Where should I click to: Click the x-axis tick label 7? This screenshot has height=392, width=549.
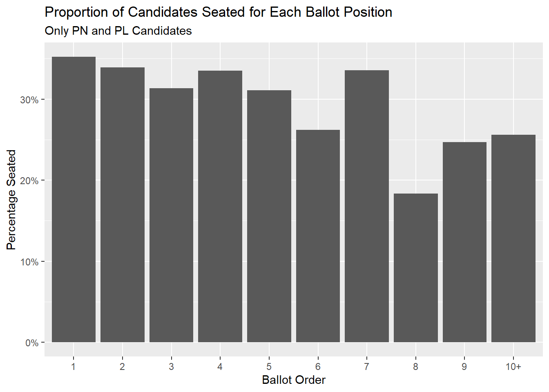(x=367, y=367)
